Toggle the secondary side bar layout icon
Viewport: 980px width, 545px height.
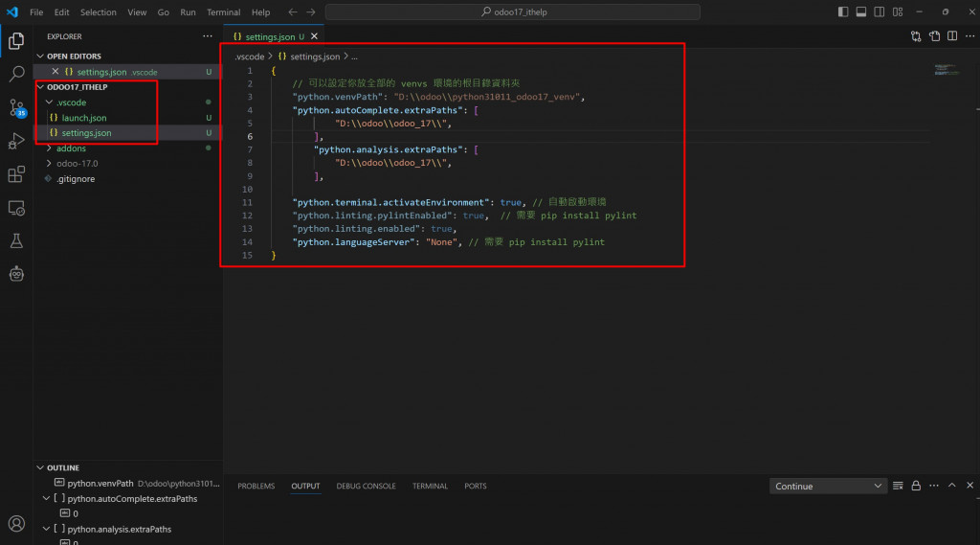[880, 11]
